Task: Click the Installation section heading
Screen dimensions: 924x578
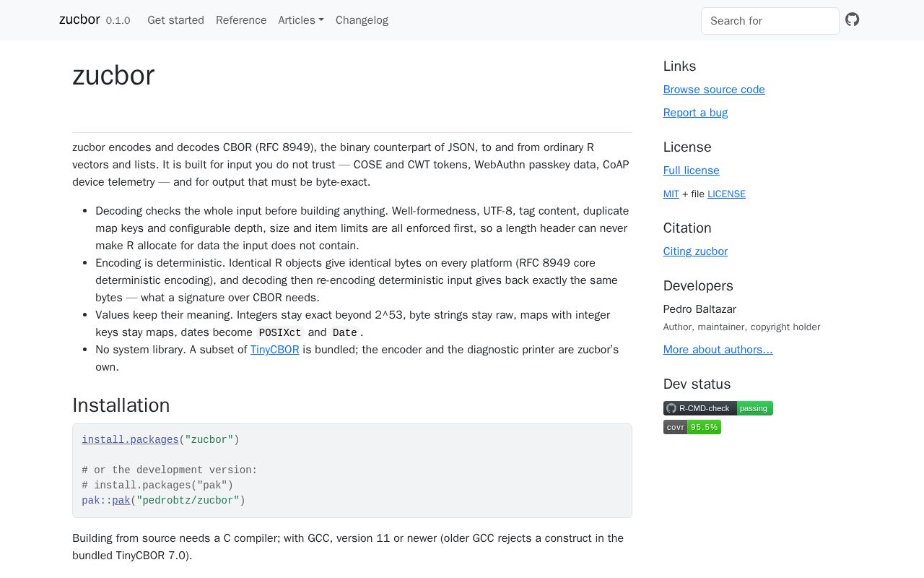Action: point(121,405)
